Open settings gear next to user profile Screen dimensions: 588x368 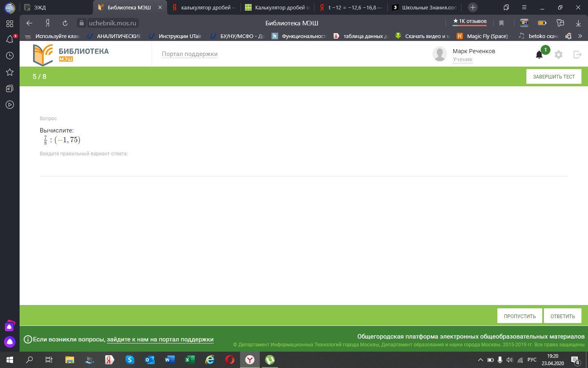[x=559, y=54]
